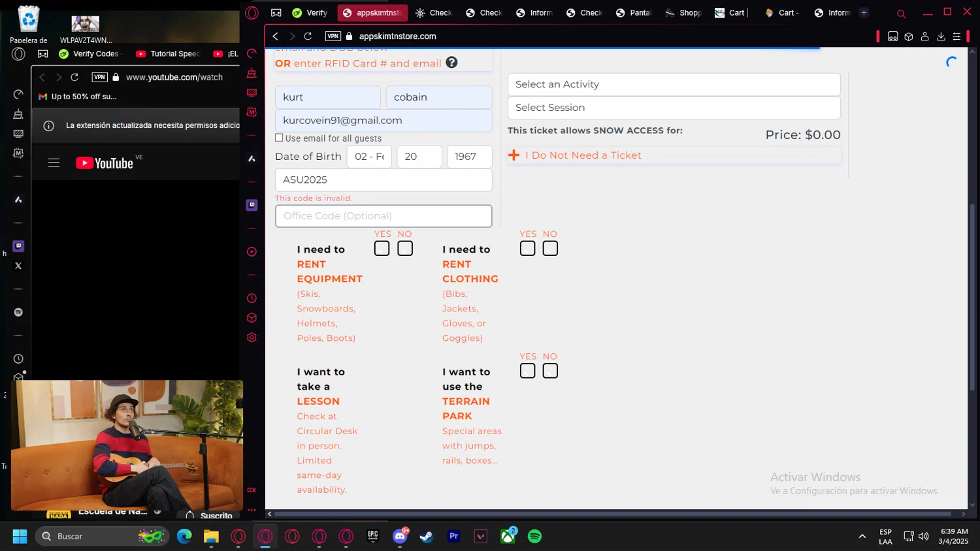This screenshot has height=551, width=980.
Task: Switch to the Pantal tab
Action: click(634, 12)
